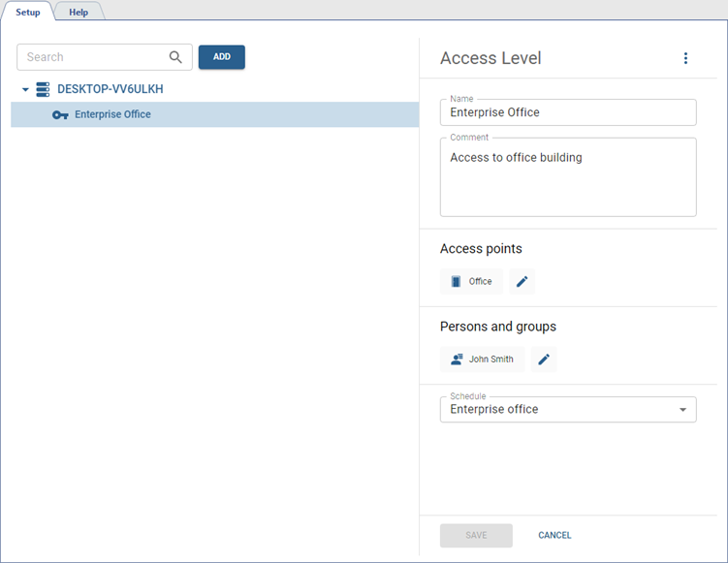728x563 pixels.
Task: Click the SAVE button
Action: (476, 535)
